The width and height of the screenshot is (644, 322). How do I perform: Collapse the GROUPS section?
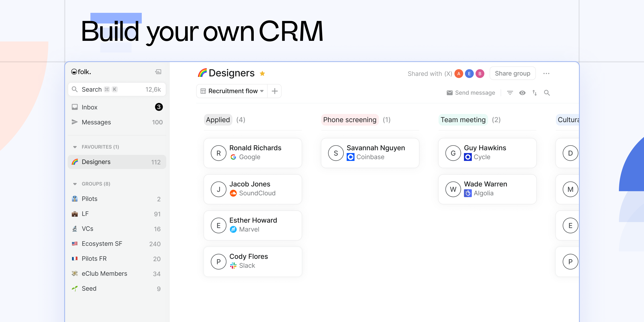(75, 184)
